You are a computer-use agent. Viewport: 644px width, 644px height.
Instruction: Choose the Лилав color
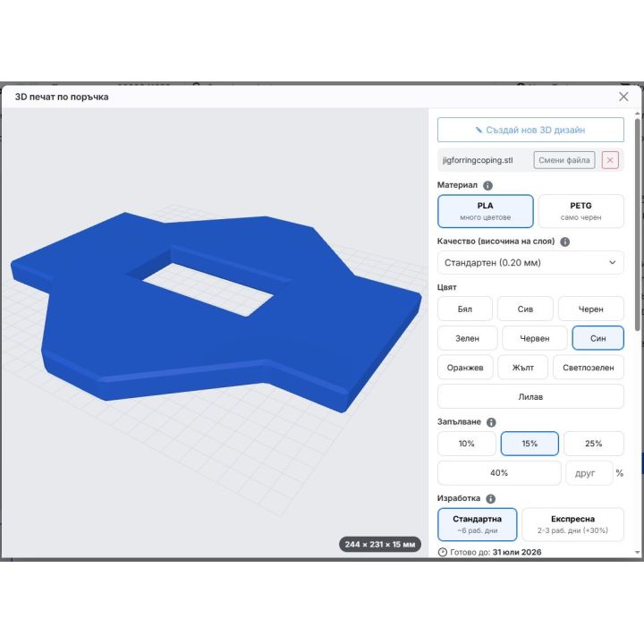tap(530, 396)
